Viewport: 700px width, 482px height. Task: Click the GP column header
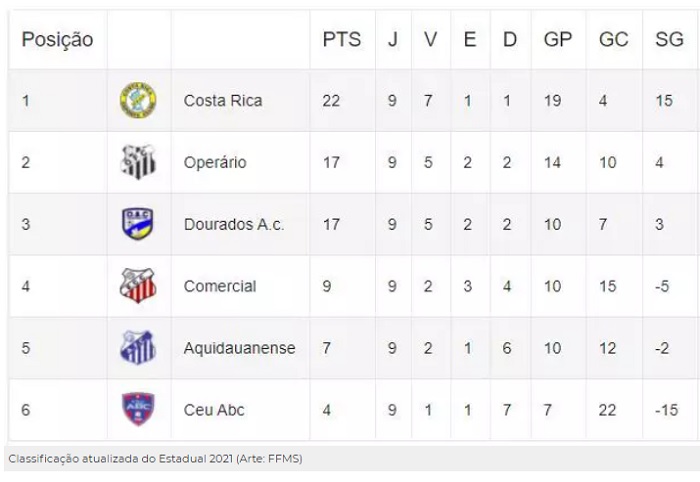(557, 40)
